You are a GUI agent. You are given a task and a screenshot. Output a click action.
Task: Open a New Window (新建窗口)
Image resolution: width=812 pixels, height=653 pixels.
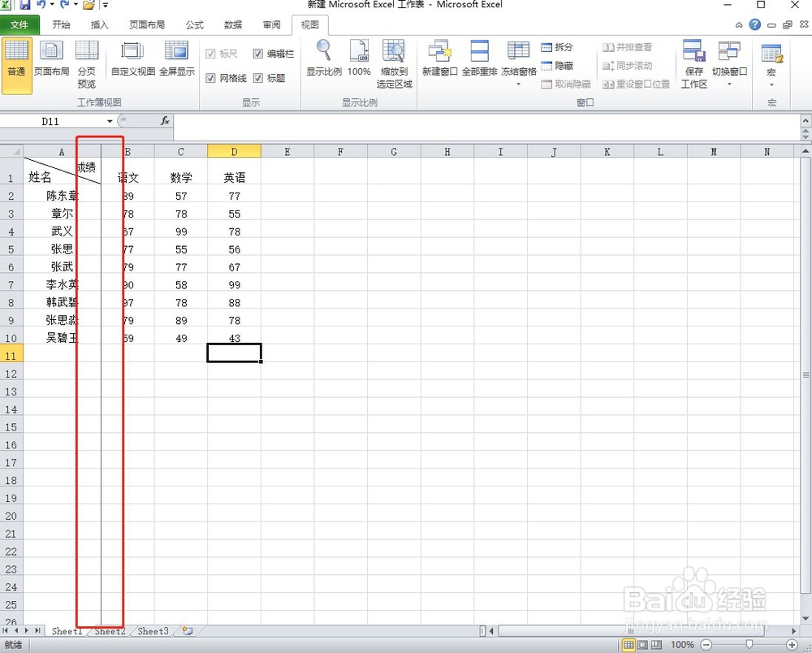click(x=439, y=59)
